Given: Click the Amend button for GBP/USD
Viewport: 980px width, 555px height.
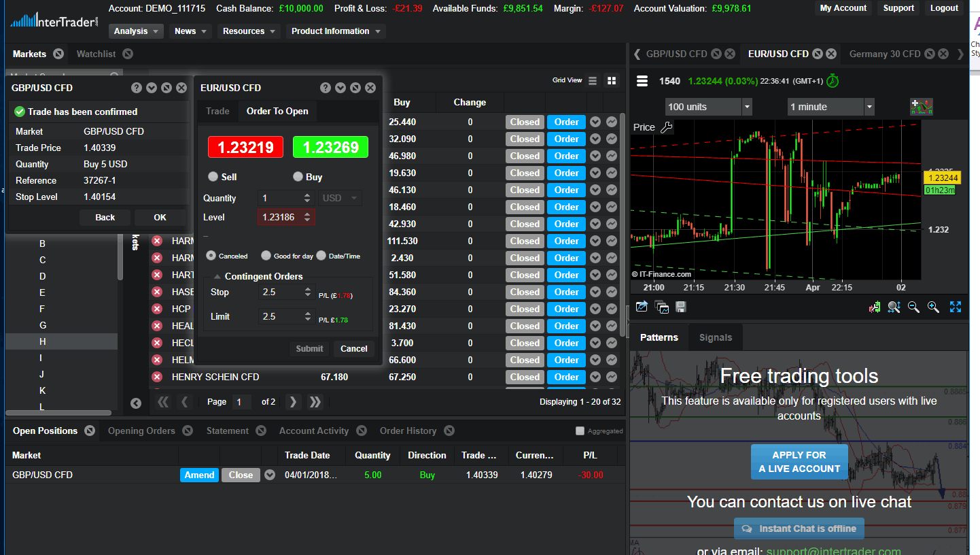Looking at the screenshot, I should click(199, 475).
